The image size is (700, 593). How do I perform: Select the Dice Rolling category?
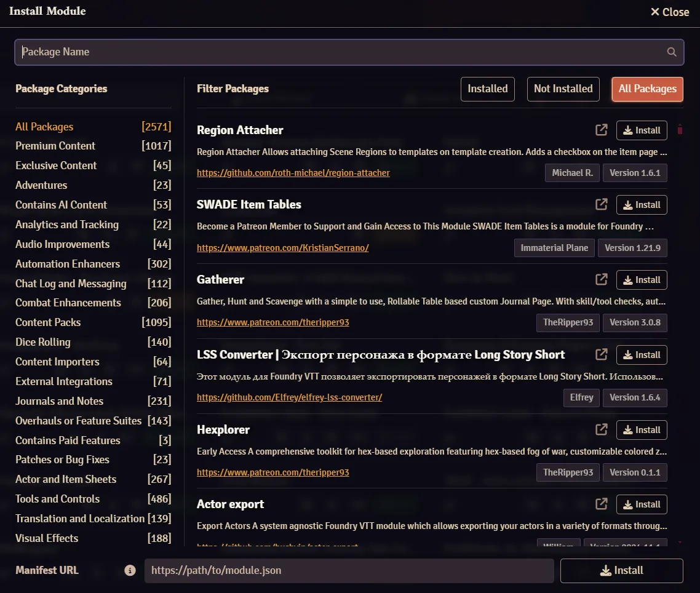(93, 342)
